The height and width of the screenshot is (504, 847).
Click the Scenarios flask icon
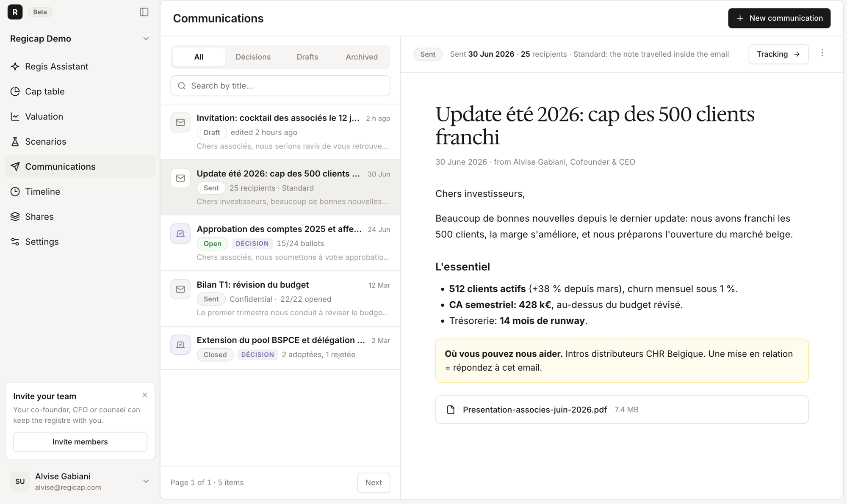coord(15,141)
